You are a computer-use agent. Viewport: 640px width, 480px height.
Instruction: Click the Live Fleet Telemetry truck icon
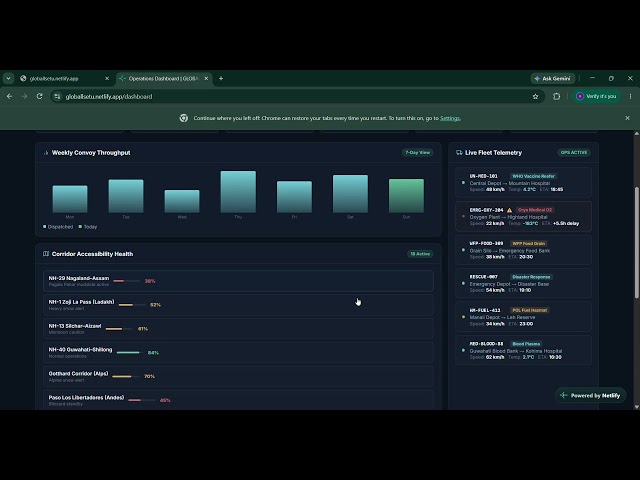click(459, 153)
